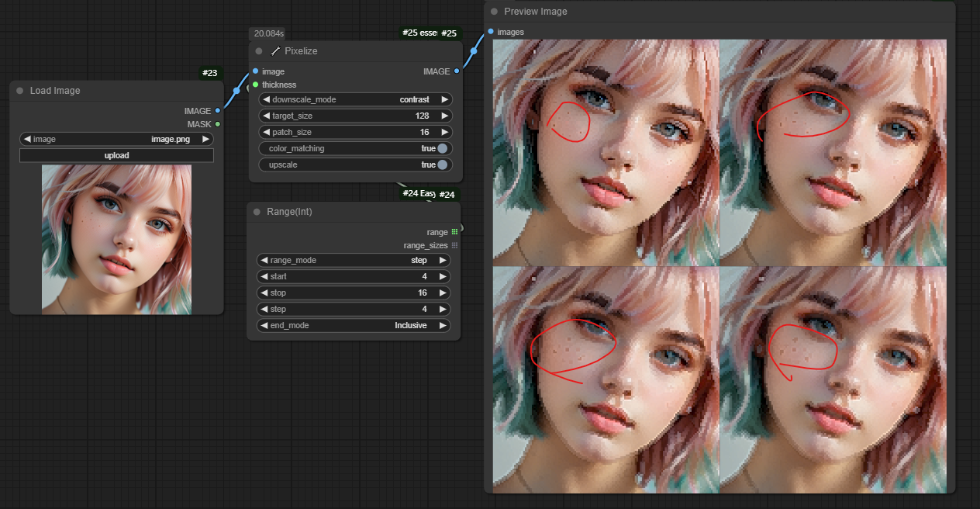
Task: Click the Range(Int) range output grid icon
Action: pyautogui.click(x=454, y=232)
